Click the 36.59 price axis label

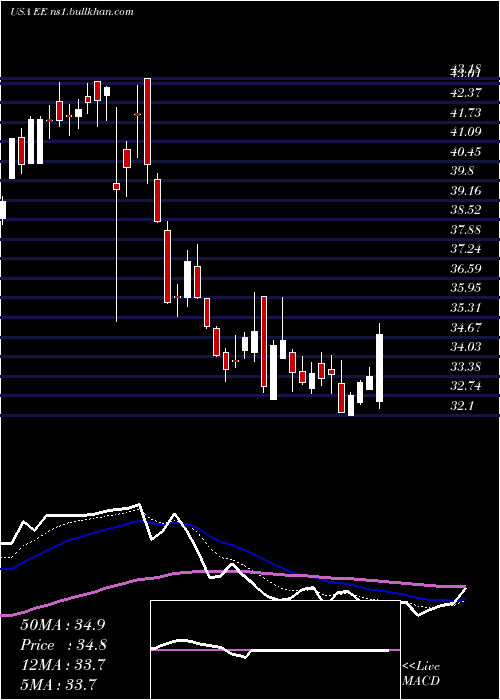pyautogui.click(x=466, y=268)
